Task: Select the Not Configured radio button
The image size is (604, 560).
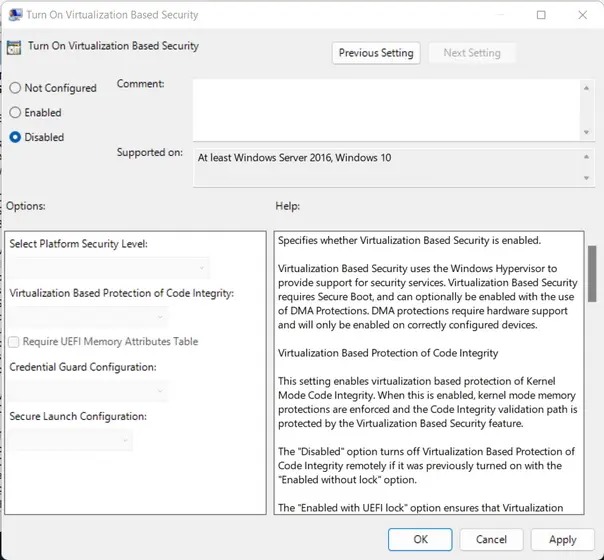Action: pos(15,88)
